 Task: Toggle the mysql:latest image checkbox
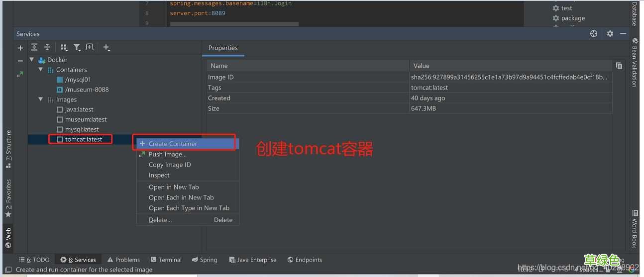point(60,129)
